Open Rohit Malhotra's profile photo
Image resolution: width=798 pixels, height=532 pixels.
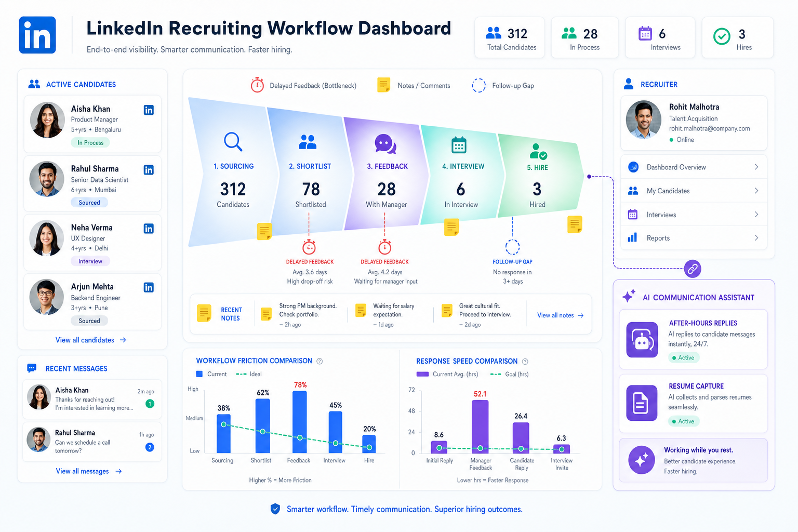pos(644,119)
